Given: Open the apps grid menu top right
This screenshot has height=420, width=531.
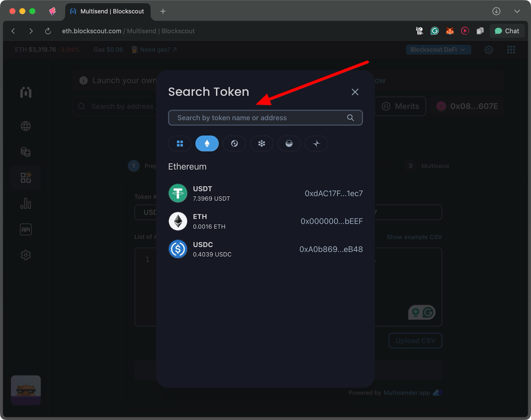Looking at the screenshot, I should (x=511, y=49).
